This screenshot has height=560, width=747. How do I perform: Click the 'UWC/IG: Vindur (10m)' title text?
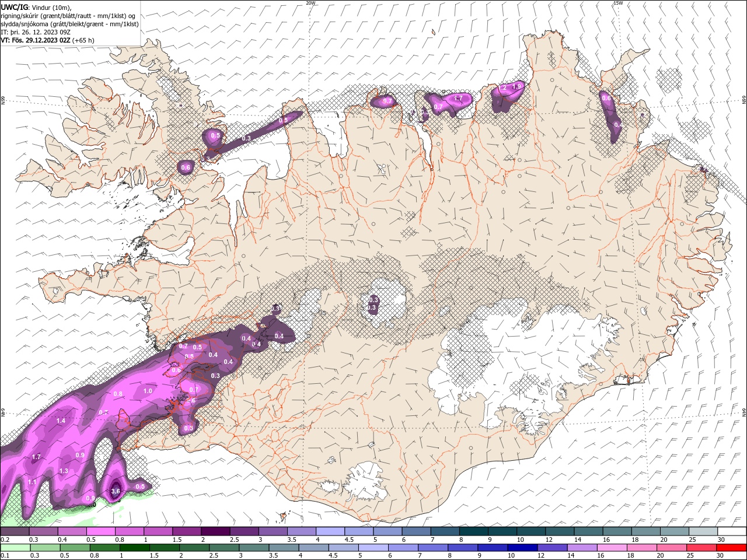pos(36,7)
